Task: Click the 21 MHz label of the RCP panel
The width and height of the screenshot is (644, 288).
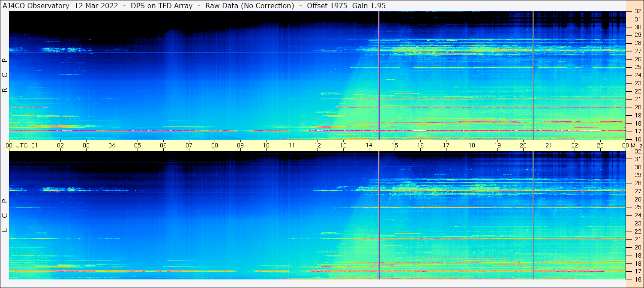Action: point(637,99)
